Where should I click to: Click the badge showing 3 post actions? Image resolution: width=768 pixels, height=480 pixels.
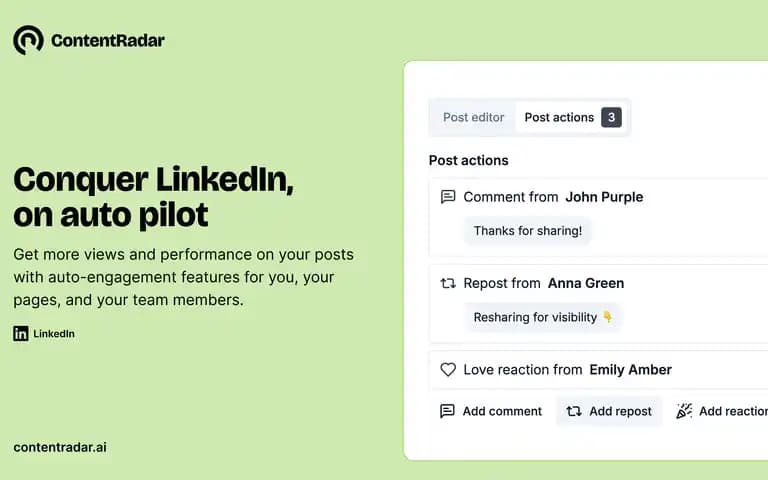pyautogui.click(x=611, y=118)
